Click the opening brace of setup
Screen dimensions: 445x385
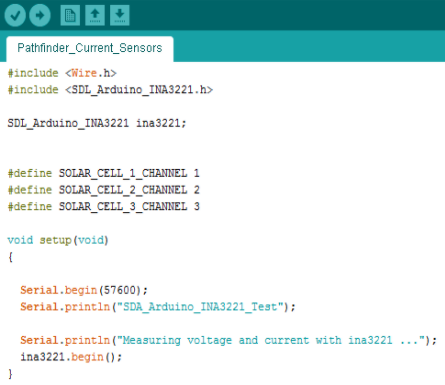(x=11, y=257)
